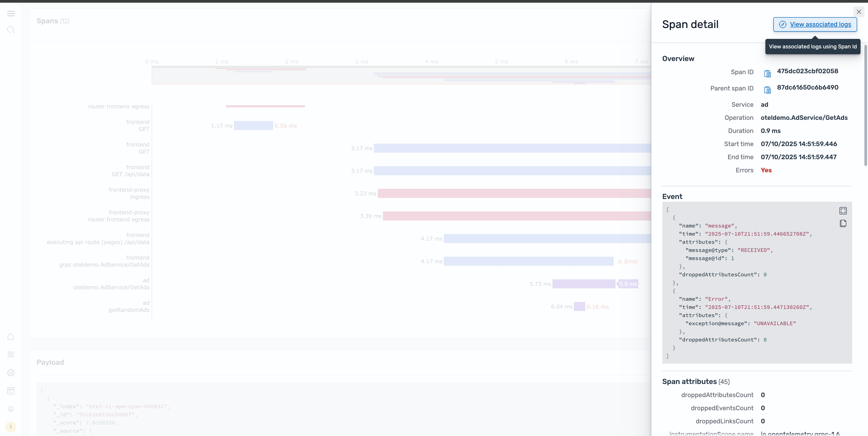868x436 pixels.
Task: Select the frontend GET 1.17 ms span bar
Action: coord(253,126)
